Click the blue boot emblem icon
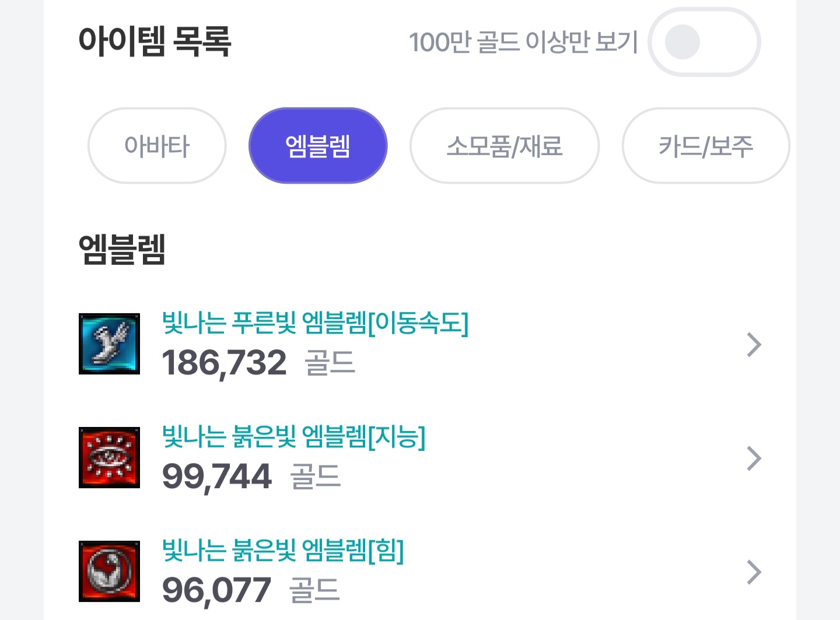The image size is (840, 620). coord(109,344)
